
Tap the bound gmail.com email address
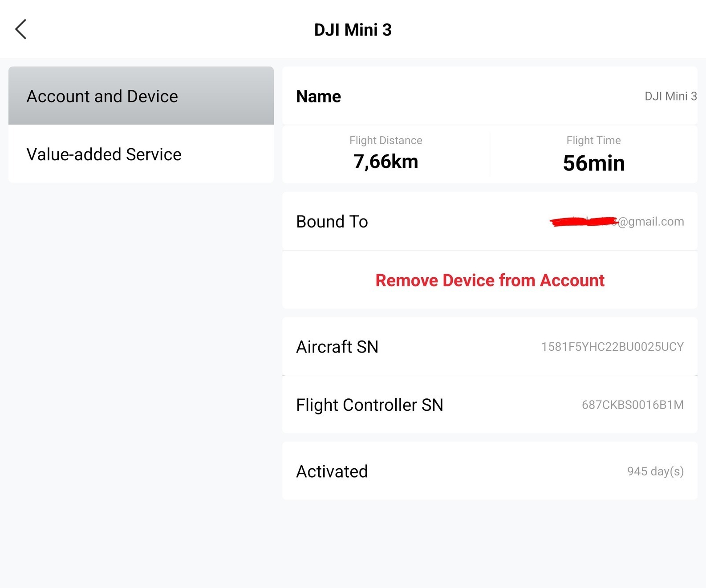pyautogui.click(x=651, y=222)
